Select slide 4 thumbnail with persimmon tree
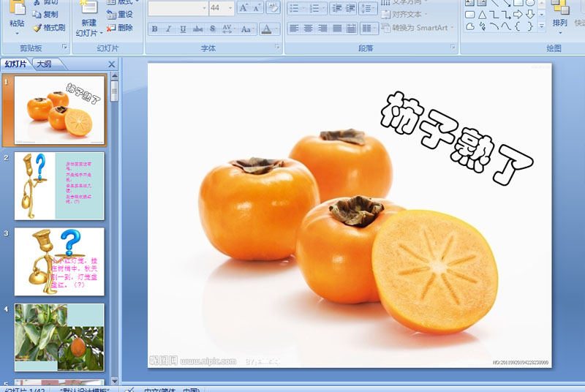The image size is (585, 392). [x=59, y=337]
